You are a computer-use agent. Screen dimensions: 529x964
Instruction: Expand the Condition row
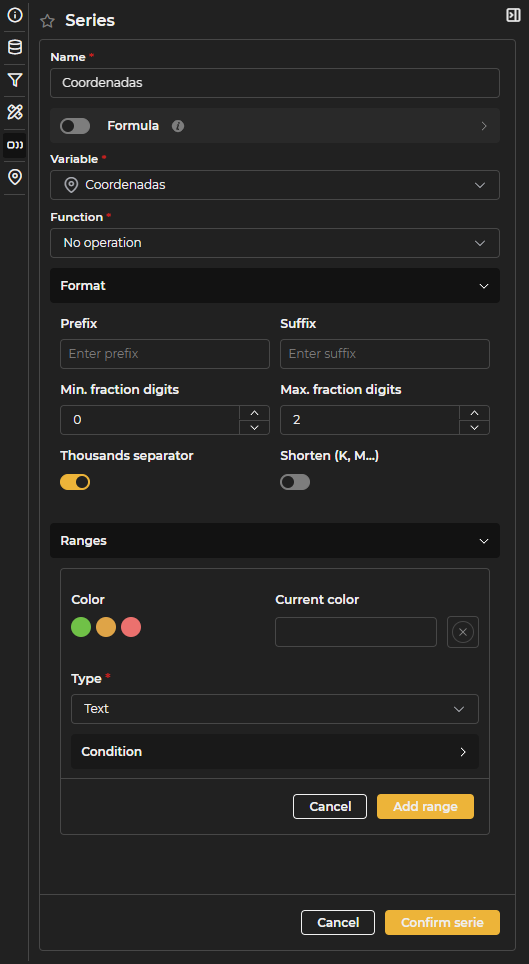click(x=275, y=751)
